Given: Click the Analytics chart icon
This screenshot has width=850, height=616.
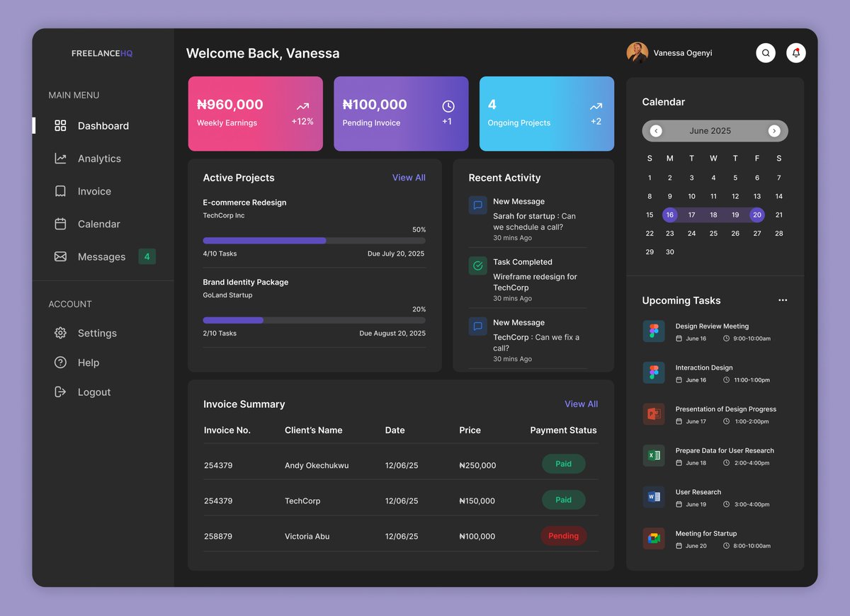Looking at the screenshot, I should tap(60, 159).
